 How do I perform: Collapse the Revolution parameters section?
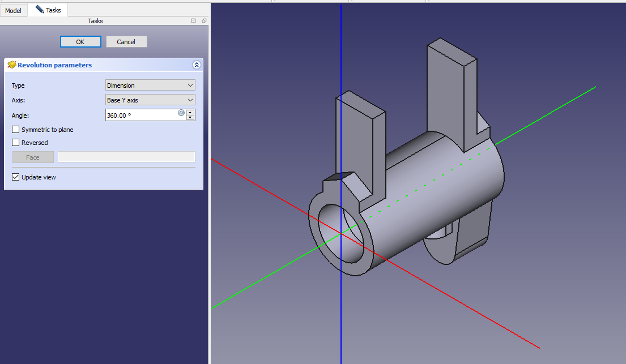point(197,65)
